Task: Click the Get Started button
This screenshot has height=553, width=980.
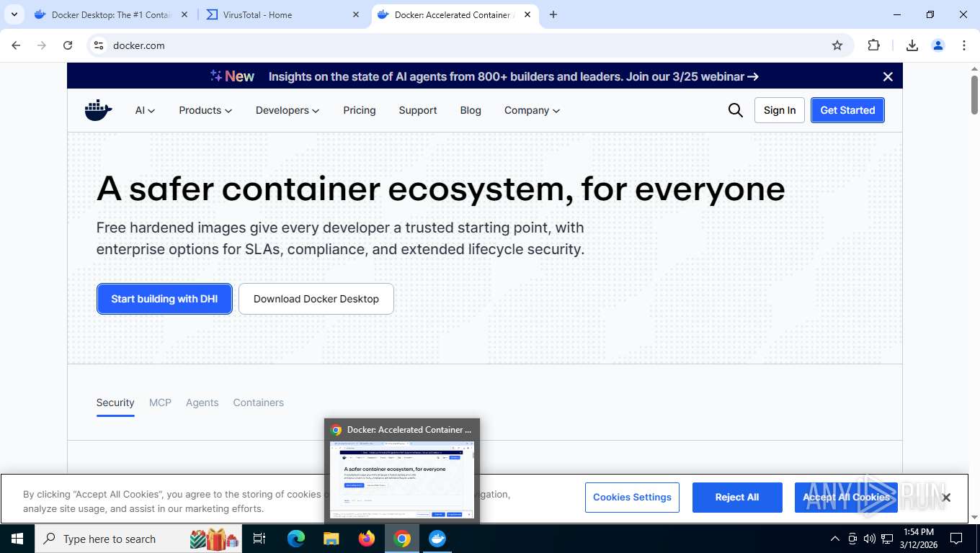Action: click(847, 110)
